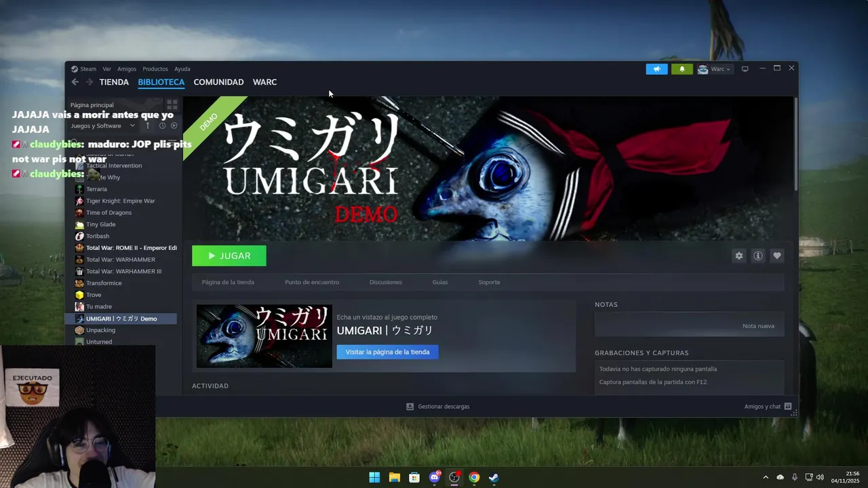Open the Juegos y Software filter dropdown

103,125
